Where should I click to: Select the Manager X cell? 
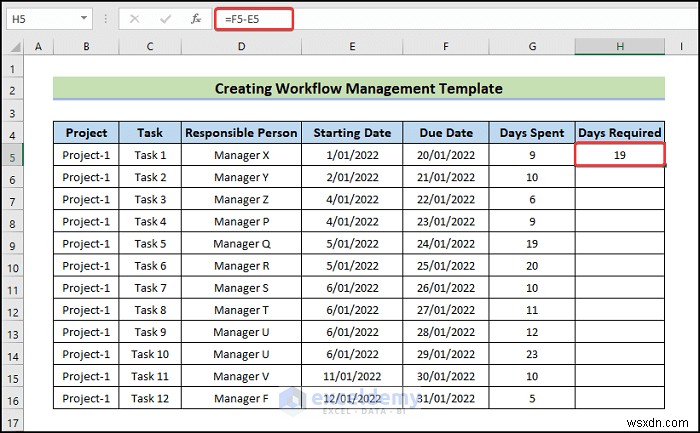pos(242,155)
